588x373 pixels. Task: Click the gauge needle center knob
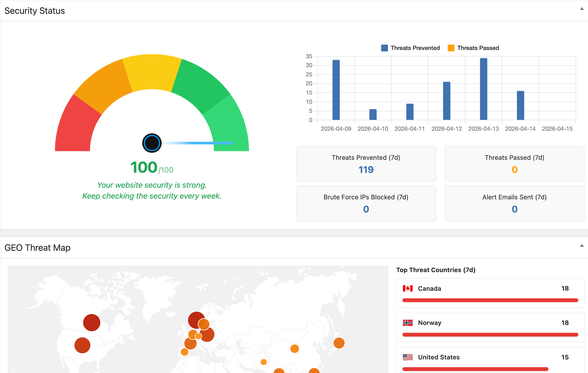click(152, 143)
